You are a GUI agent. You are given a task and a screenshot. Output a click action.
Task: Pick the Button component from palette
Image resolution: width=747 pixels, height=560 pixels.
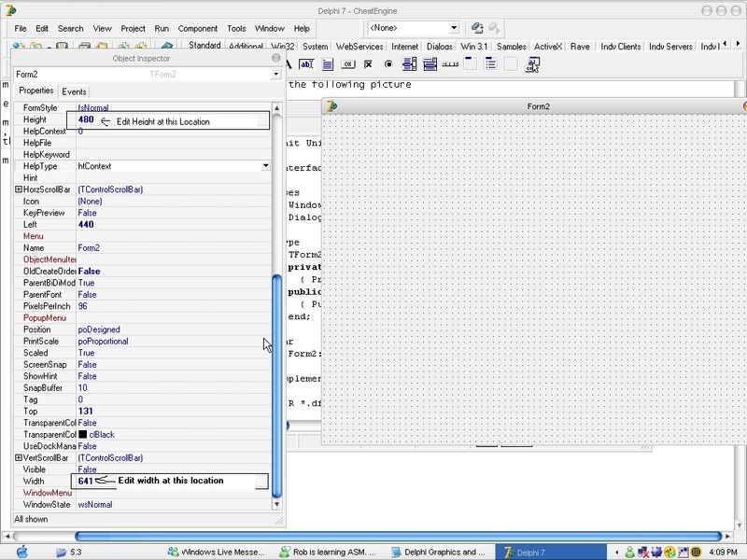tap(347, 64)
